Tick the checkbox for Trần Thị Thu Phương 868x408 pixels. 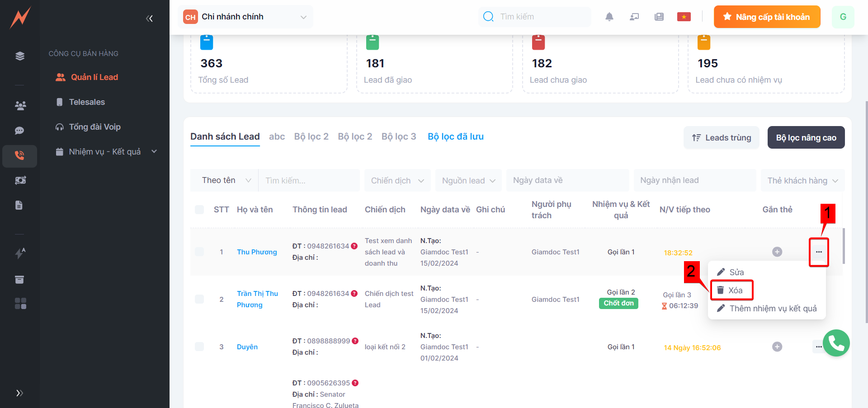click(x=199, y=299)
